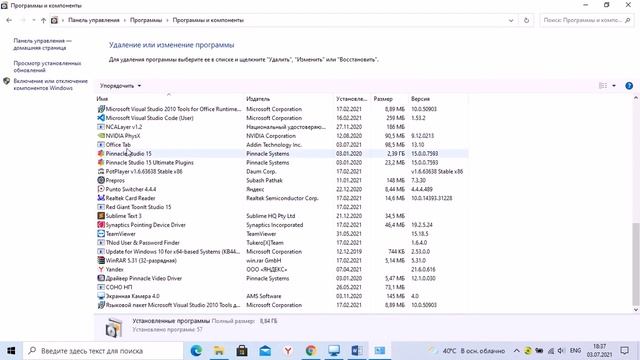Image resolution: width=640 pixels, height=360 pixels.
Task: Select the СОНО НП program row
Action: (x=282, y=287)
